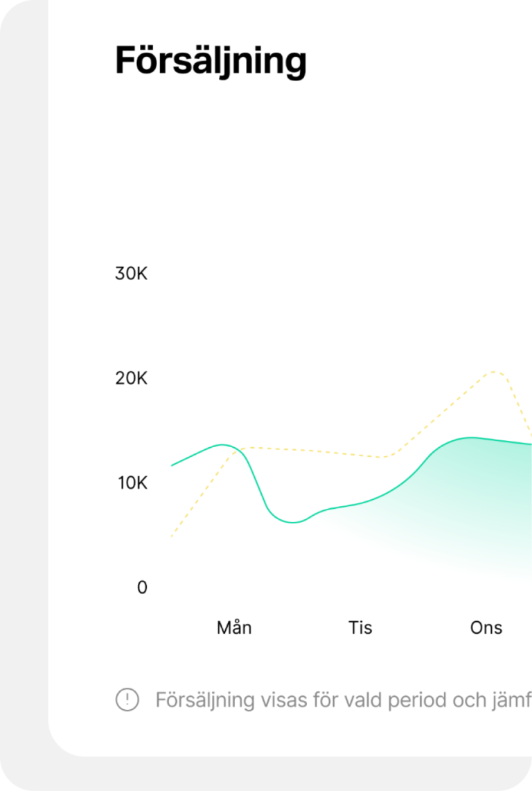
Task: Click the solid green line's left starting point
Action: (x=172, y=465)
